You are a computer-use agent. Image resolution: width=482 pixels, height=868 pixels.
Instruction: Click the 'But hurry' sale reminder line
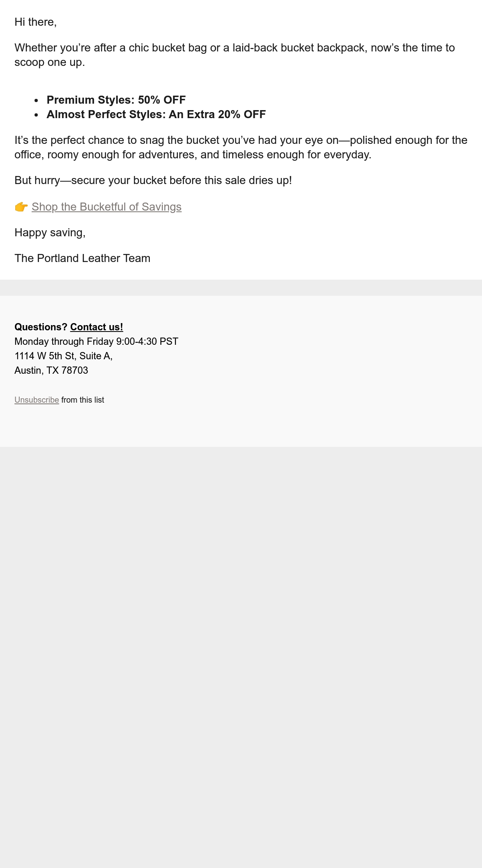[153, 180]
